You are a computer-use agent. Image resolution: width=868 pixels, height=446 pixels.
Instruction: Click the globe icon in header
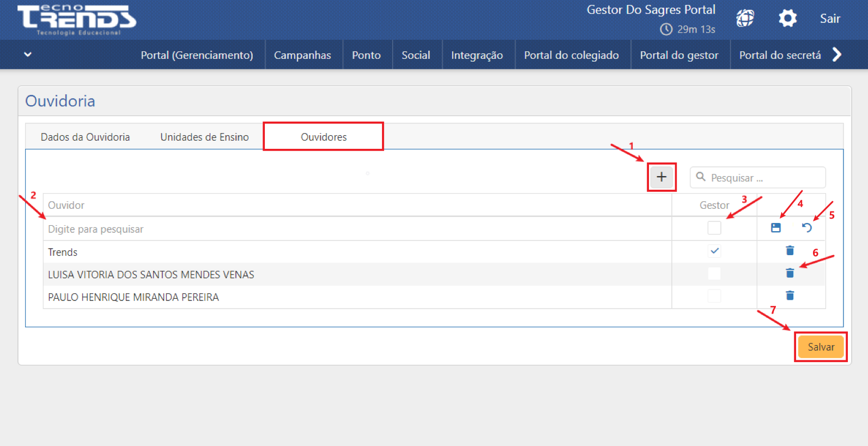point(745,19)
